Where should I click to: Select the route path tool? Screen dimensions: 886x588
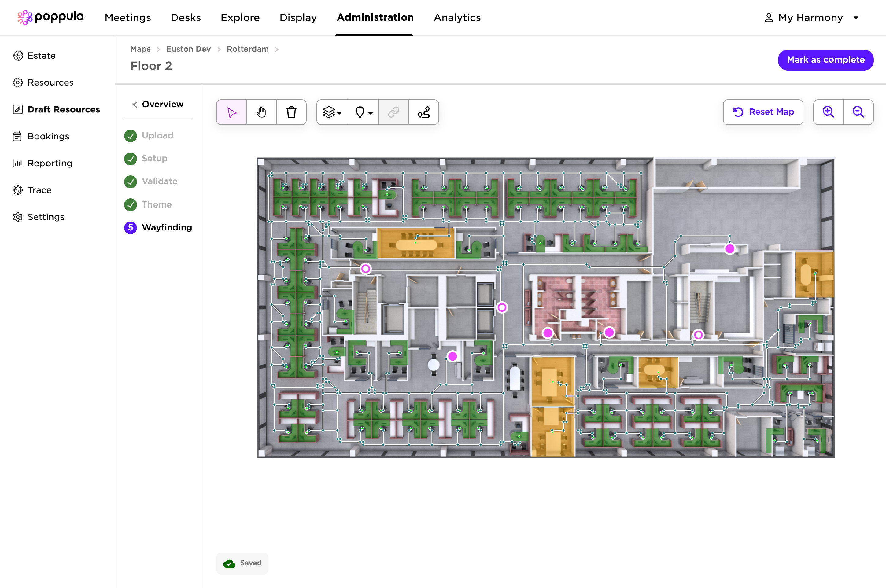[424, 112]
